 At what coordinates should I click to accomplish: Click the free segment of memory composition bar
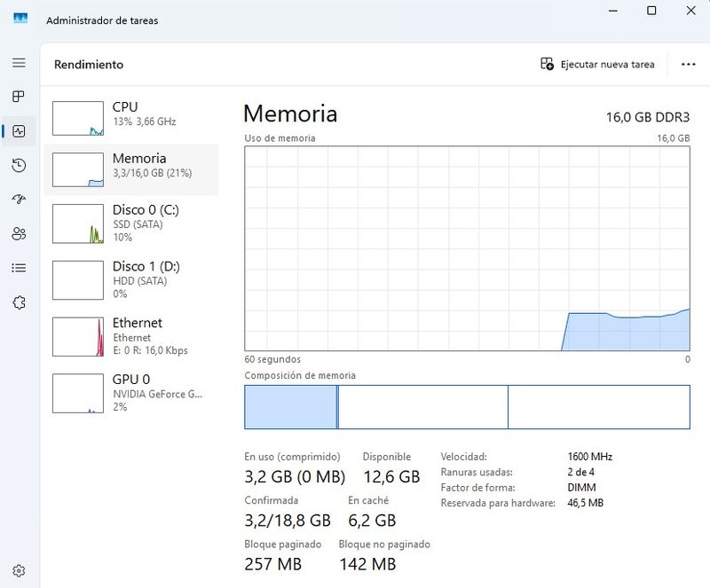pyautogui.click(x=598, y=407)
